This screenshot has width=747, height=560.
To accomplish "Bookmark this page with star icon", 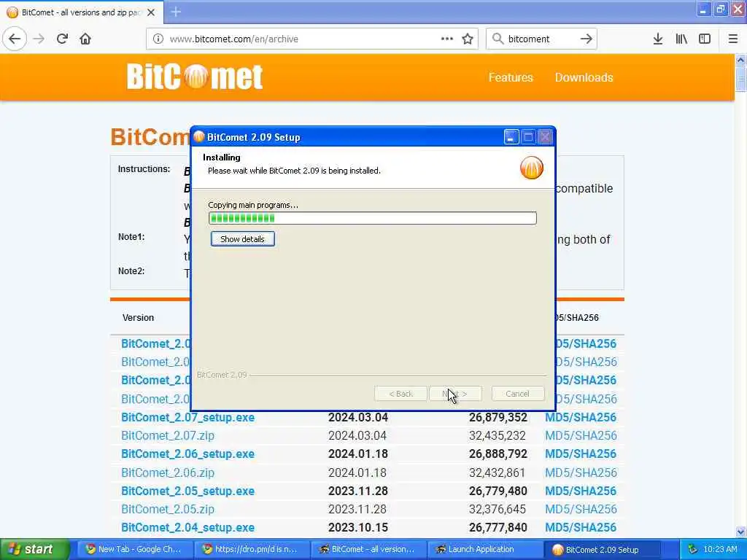I will pyautogui.click(x=468, y=39).
